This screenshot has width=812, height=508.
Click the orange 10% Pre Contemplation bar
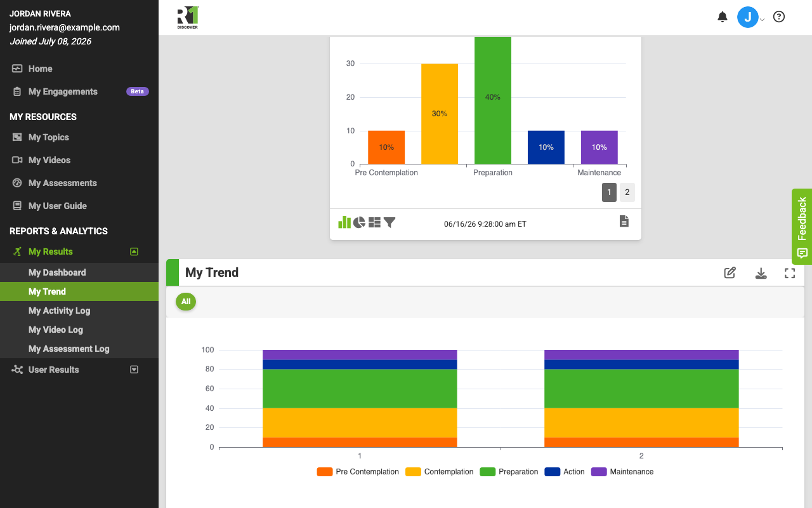coord(386,147)
